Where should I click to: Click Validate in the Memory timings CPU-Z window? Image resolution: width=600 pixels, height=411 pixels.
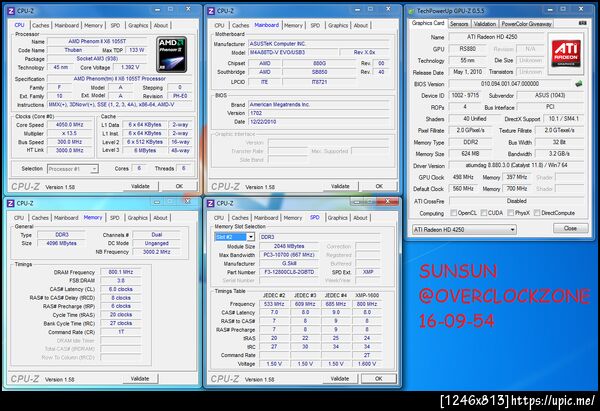coord(140,378)
